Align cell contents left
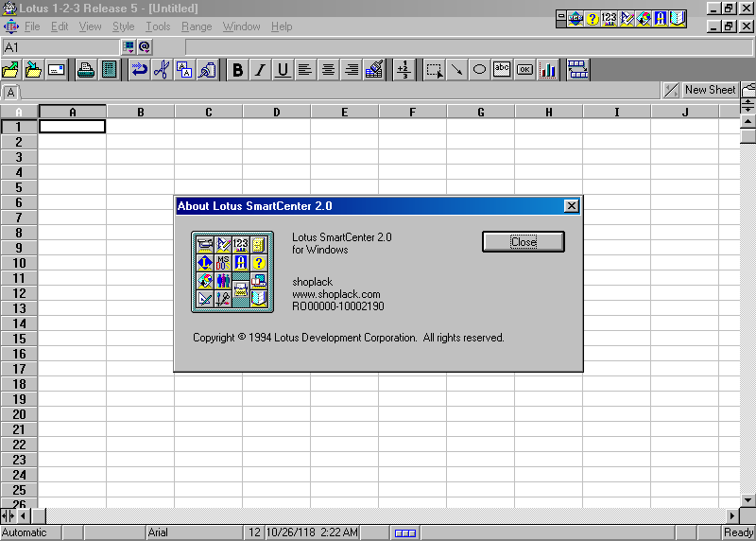The image size is (756, 541). click(x=305, y=70)
